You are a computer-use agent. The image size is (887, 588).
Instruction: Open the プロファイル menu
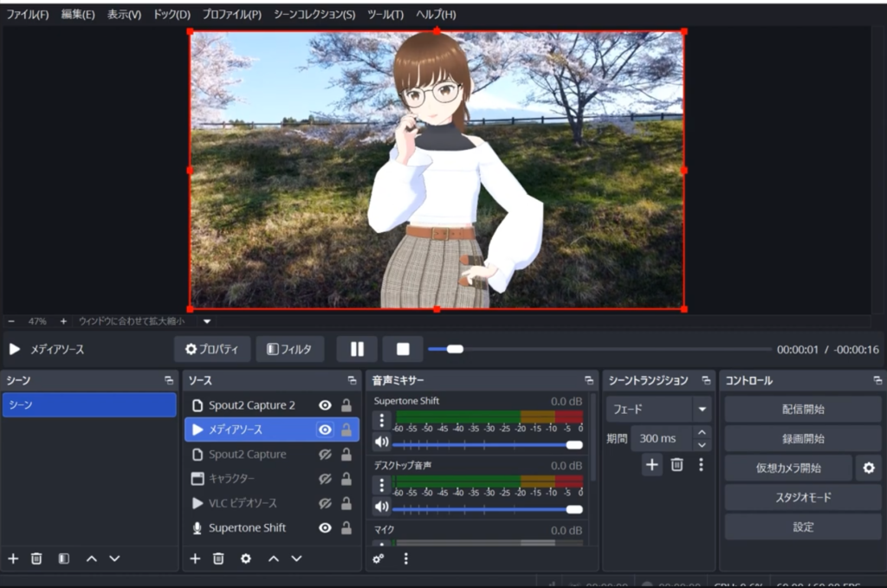point(231,15)
